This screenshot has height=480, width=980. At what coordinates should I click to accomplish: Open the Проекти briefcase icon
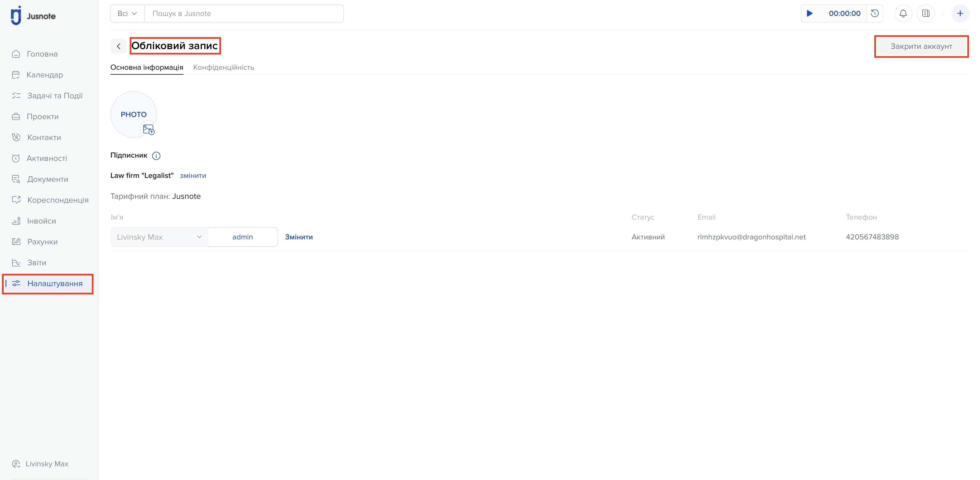(16, 117)
